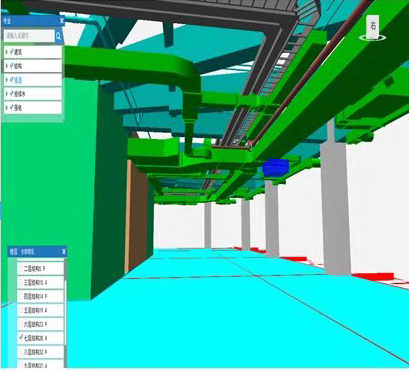This screenshot has height=371, width=409.
Task: Select the blue equipment box under ducts
Action: [x=276, y=168]
